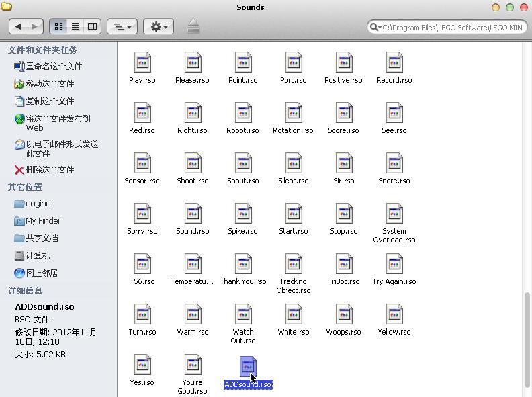Open the arrange-by dropdown

(x=122, y=26)
